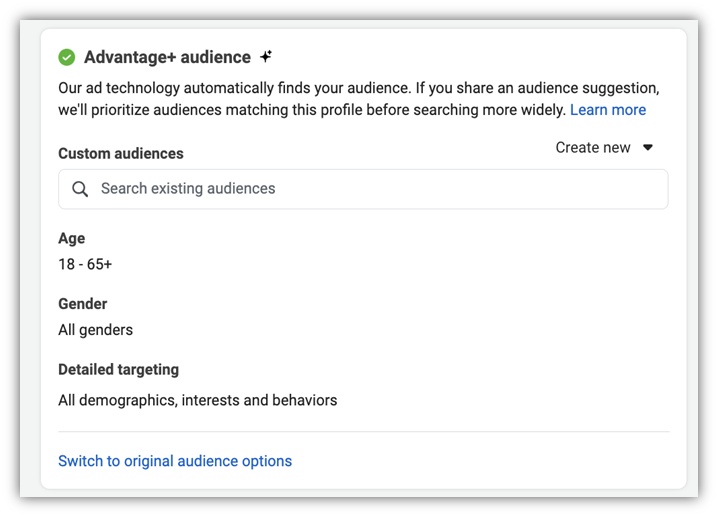Click the Age label

pos(71,239)
